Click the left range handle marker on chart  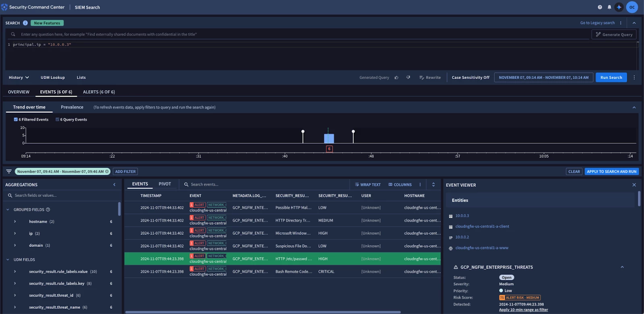[x=303, y=132]
